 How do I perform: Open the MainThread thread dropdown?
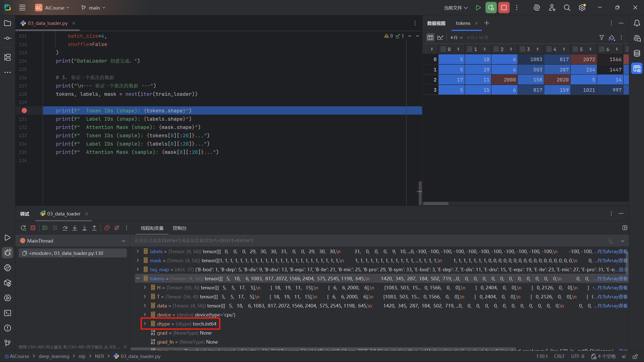pyautogui.click(x=124, y=241)
